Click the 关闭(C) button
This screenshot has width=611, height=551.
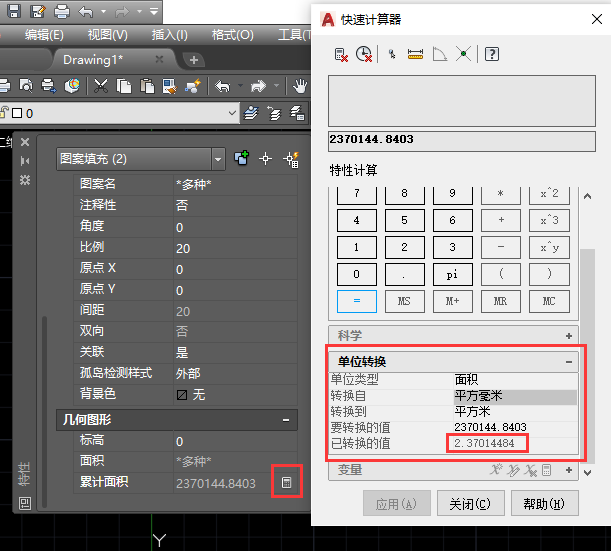click(470, 504)
